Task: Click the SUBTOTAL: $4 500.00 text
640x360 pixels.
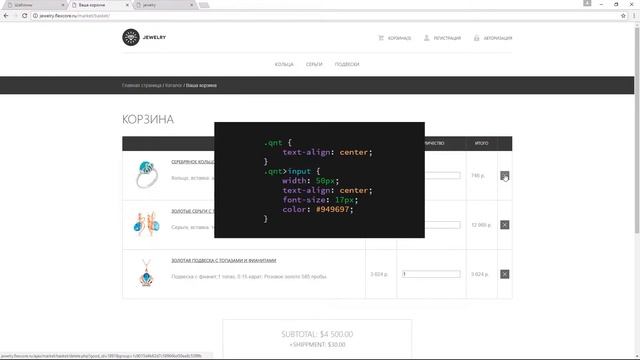Action: 317,334
